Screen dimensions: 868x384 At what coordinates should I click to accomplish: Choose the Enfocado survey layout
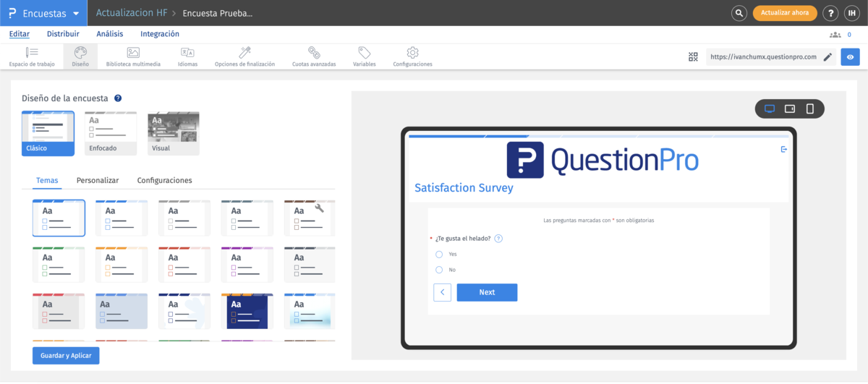click(111, 134)
